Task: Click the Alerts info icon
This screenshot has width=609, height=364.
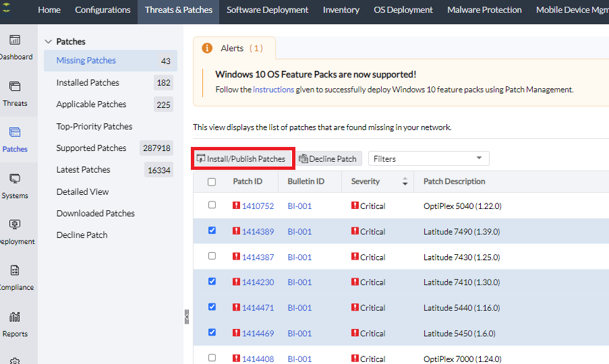Action: [207, 49]
